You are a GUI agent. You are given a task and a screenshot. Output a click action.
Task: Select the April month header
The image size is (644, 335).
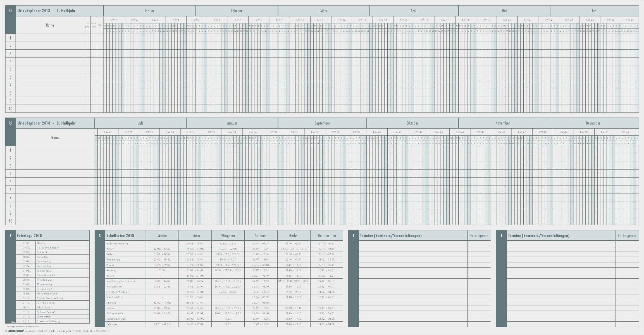pyautogui.click(x=414, y=11)
